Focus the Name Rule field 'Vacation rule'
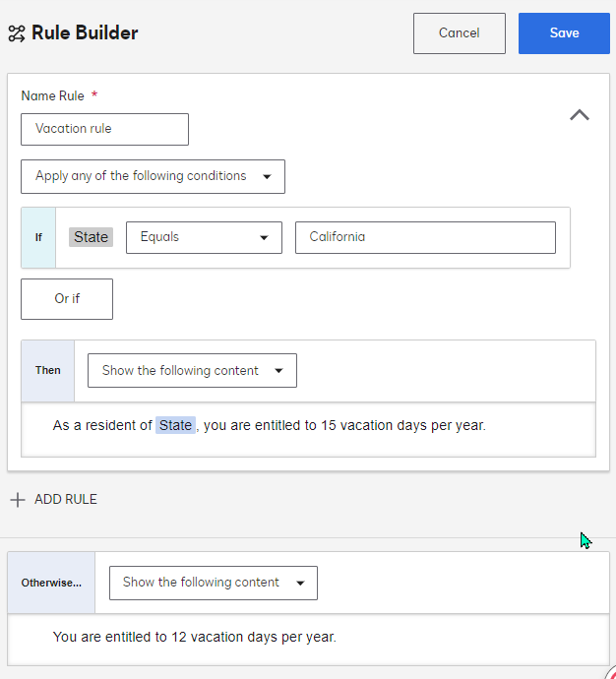The width and height of the screenshot is (616, 679). click(104, 129)
